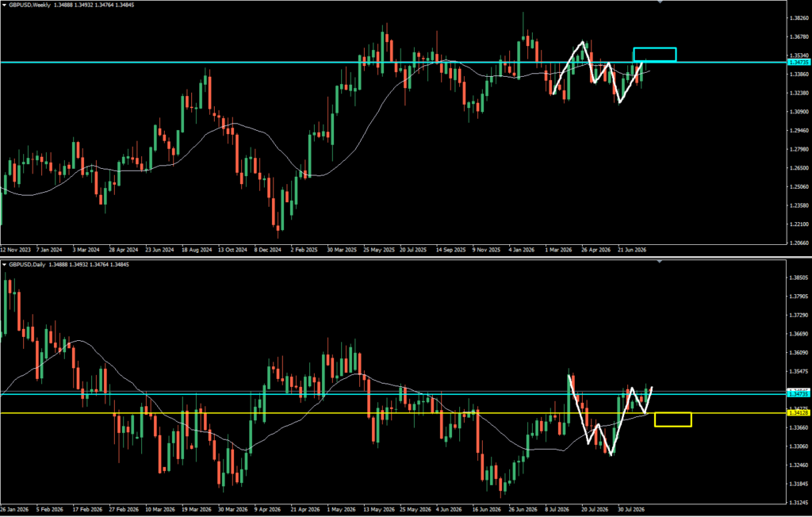Open the GBPUSD,Weekly chart title dropdown arrow
The width and height of the screenshot is (812, 517).
click(4, 5)
